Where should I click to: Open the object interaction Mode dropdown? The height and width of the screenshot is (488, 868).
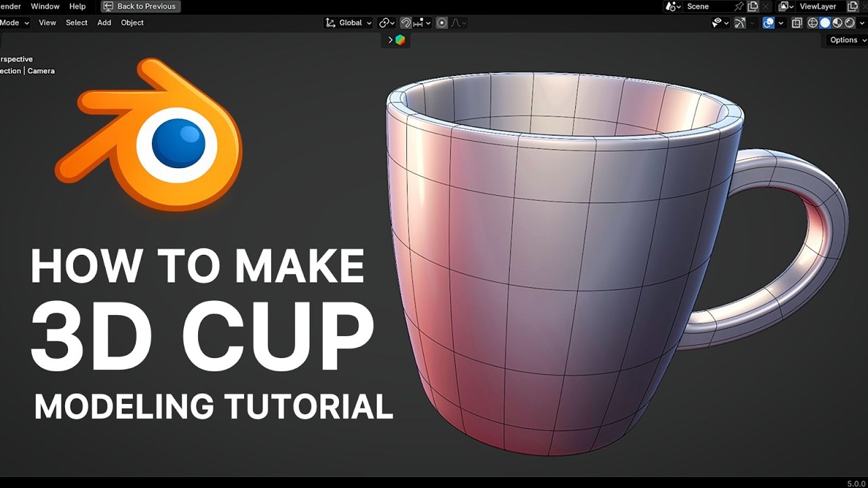(14, 22)
